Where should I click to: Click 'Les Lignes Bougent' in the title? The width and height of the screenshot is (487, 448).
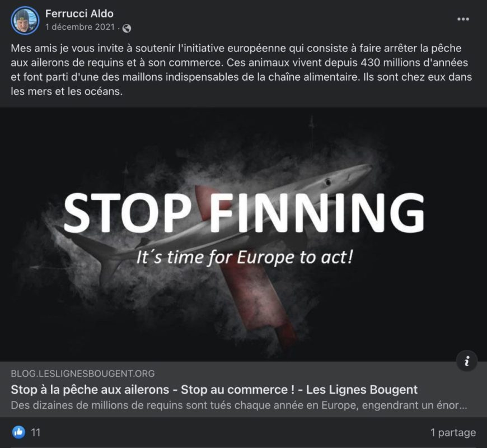point(362,389)
